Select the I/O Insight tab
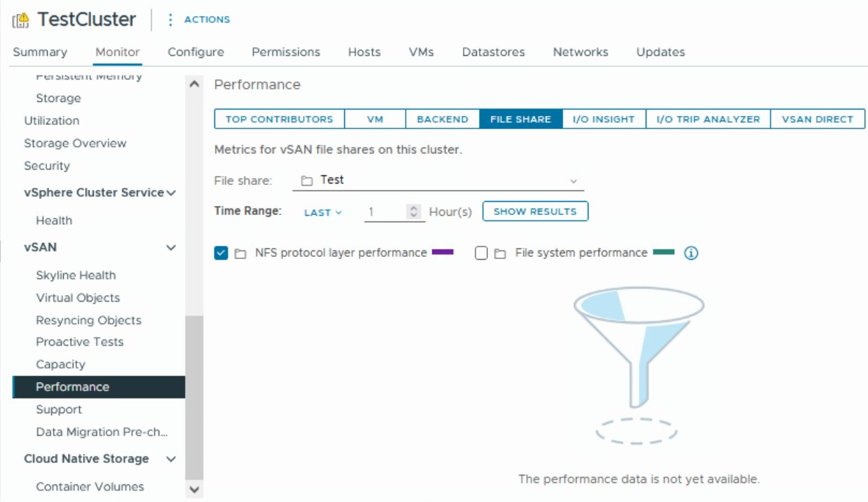The image size is (868, 502). [x=603, y=119]
